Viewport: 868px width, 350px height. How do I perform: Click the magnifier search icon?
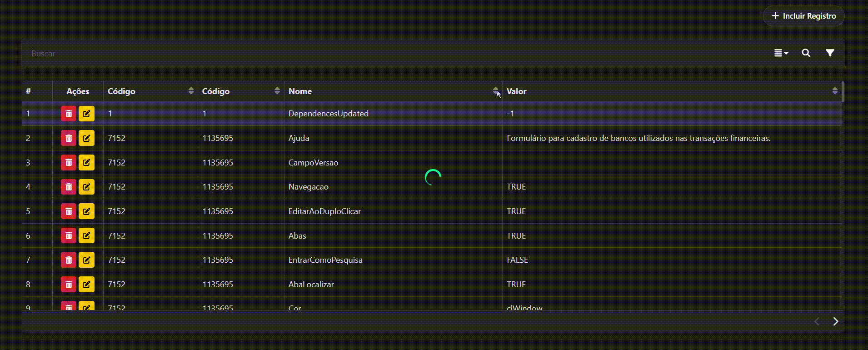pyautogui.click(x=806, y=53)
